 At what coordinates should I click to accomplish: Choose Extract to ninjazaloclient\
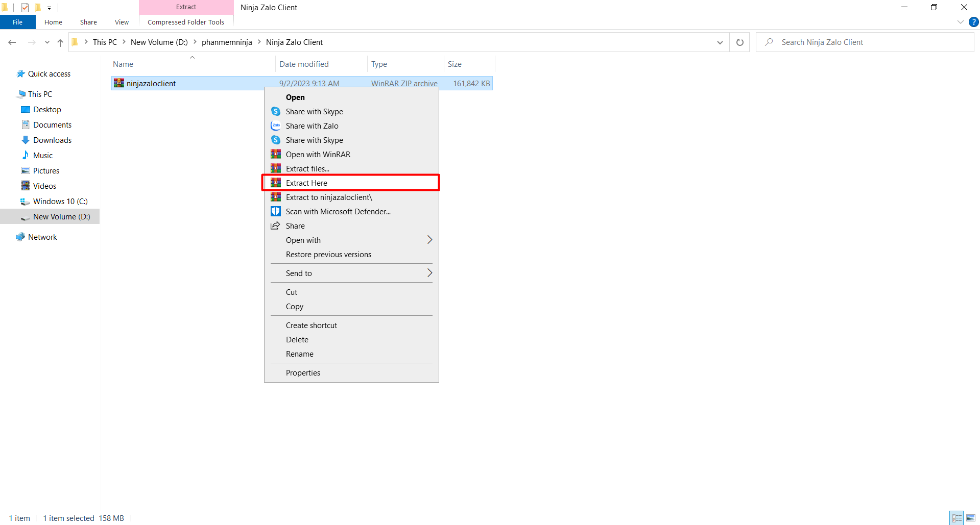pos(351,197)
